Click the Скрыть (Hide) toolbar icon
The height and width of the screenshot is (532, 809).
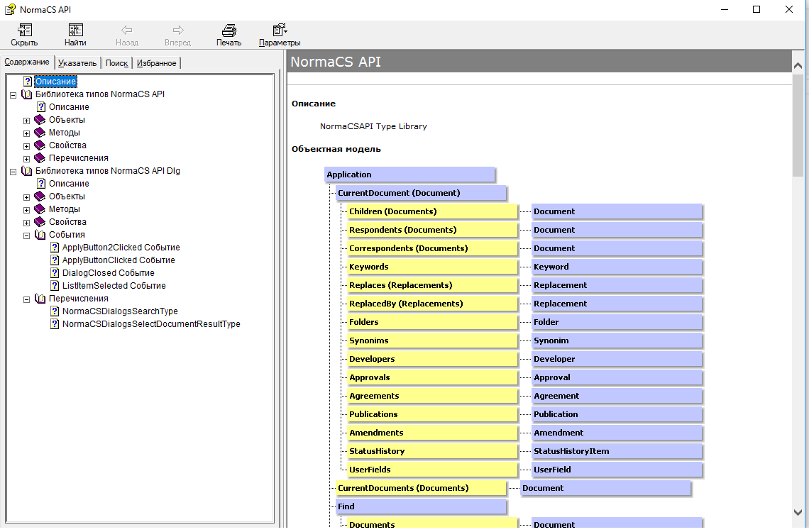pos(24,31)
